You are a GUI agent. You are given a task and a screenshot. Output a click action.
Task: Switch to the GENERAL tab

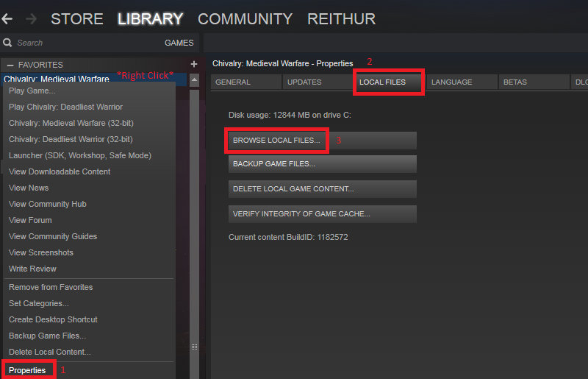click(246, 82)
